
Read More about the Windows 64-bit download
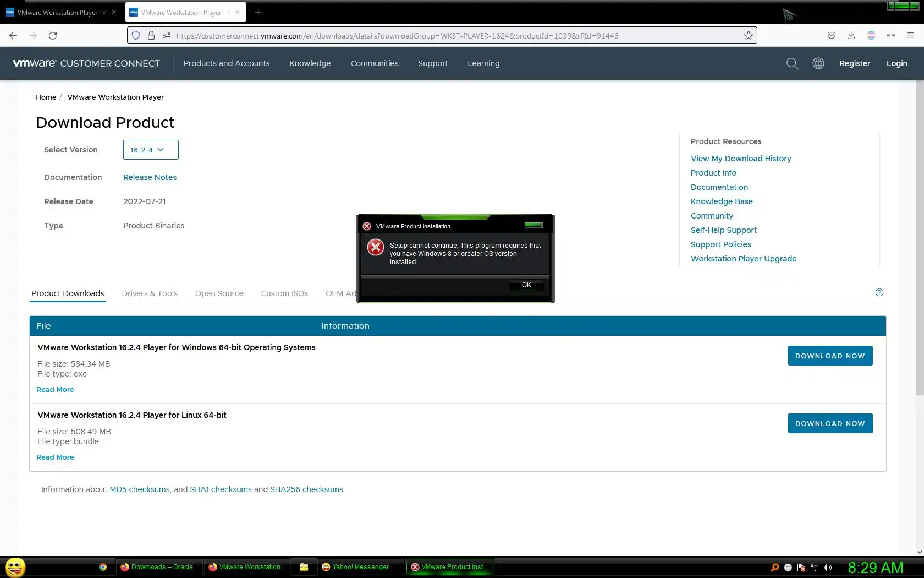pos(55,389)
